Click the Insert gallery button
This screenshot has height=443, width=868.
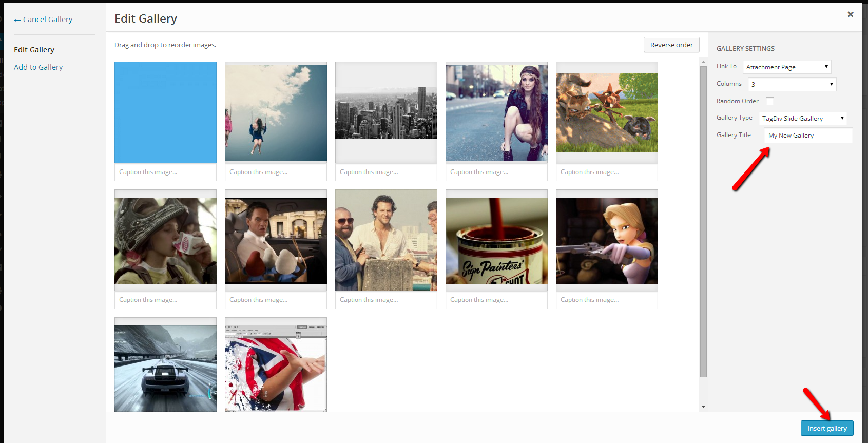826,428
